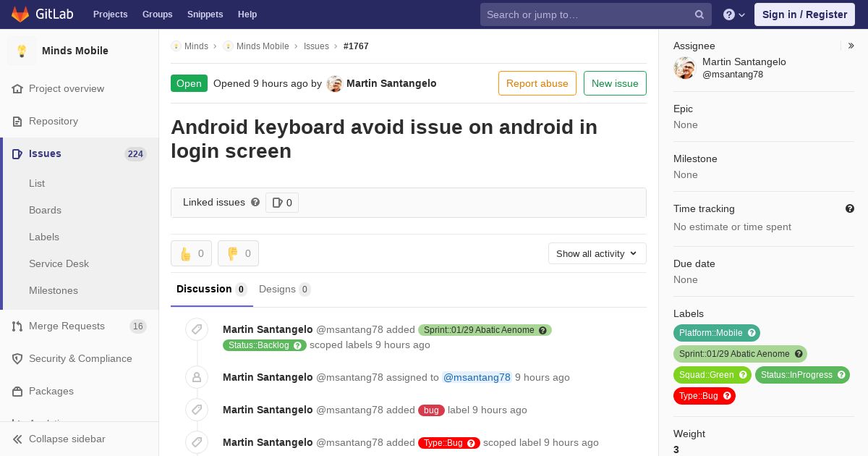
Task: Click the Minds Mobile project title
Action: [75, 51]
